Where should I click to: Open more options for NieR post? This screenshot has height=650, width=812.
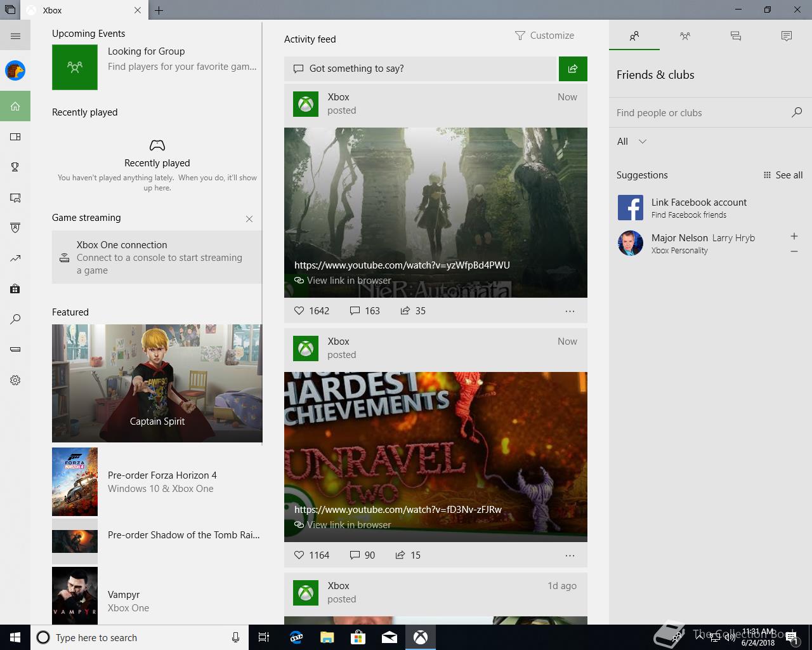pyautogui.click(x=570, y=311)
